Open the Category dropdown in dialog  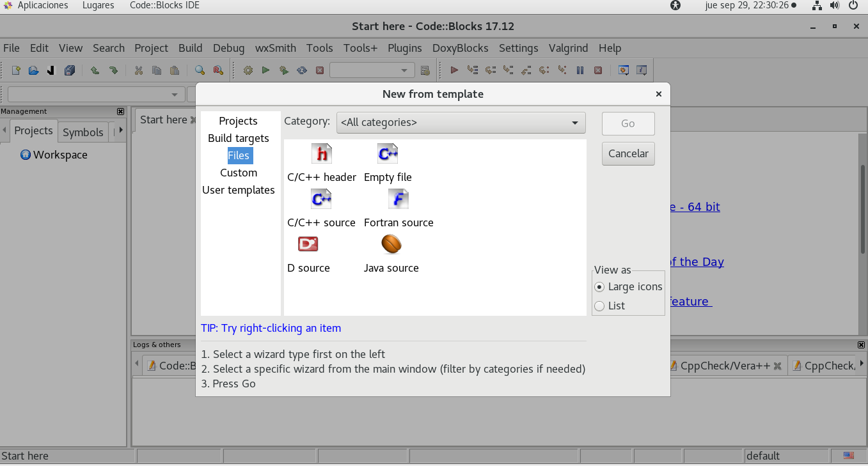pos(461,123)
